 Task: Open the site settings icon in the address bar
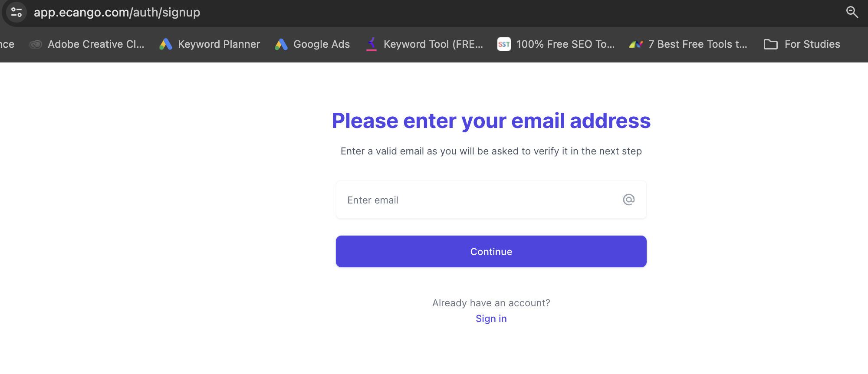coord(16,12)
